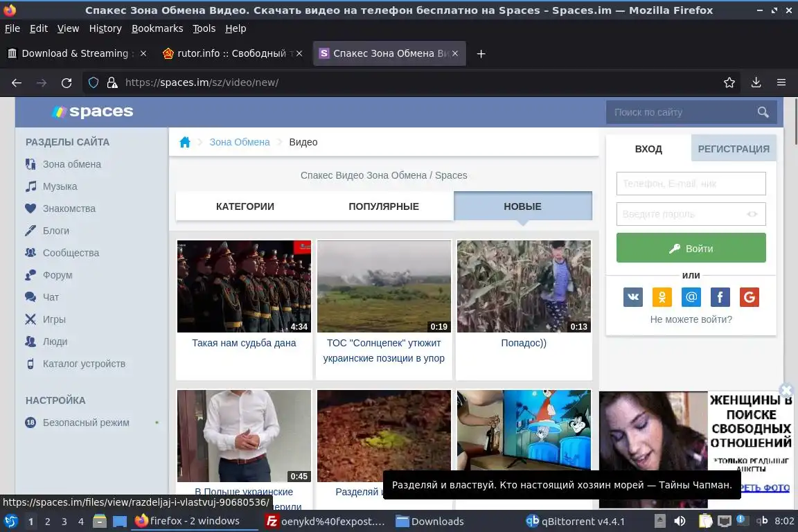Click the volume icon in system tray
The image size is (798, 532).
[680, 521]
